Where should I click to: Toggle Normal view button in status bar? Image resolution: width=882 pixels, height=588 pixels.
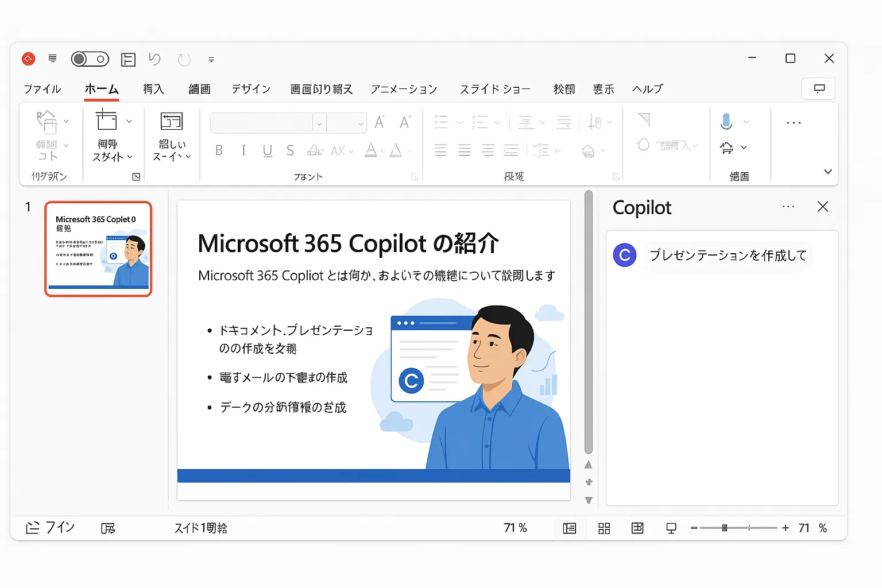(x=570, y=528)
